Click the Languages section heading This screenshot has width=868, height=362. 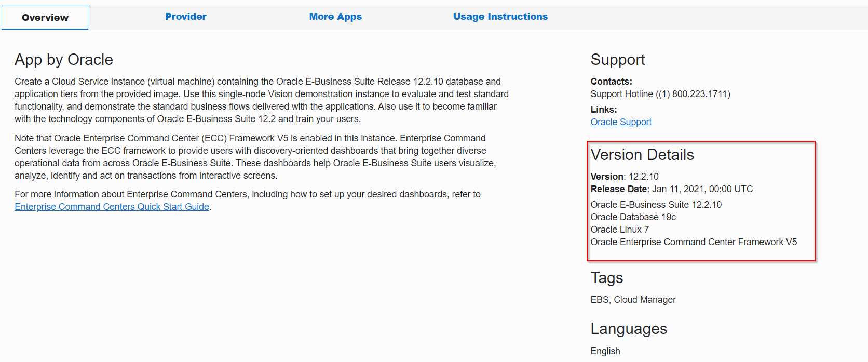pyautogui.click(x=628, y=329)
